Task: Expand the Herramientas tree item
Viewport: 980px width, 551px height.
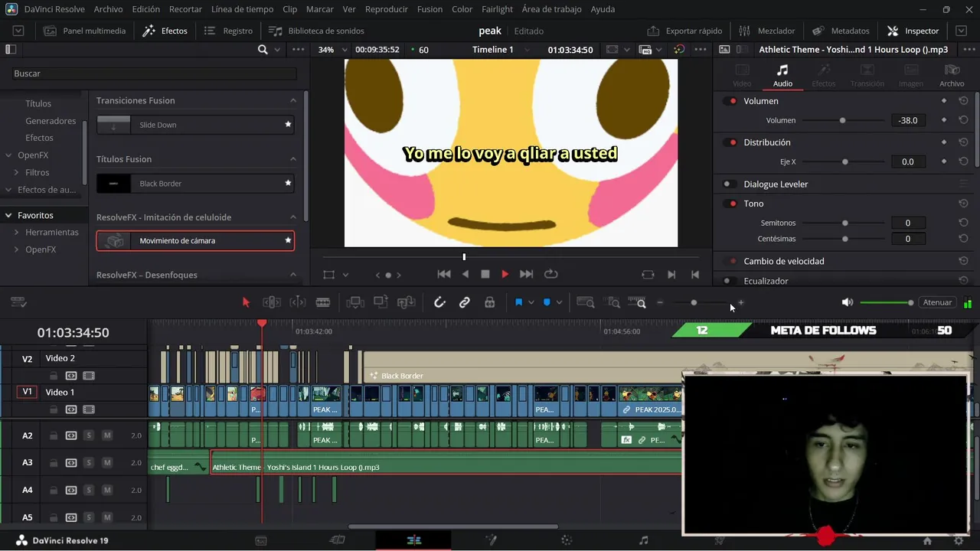Action: pos(16,232)
